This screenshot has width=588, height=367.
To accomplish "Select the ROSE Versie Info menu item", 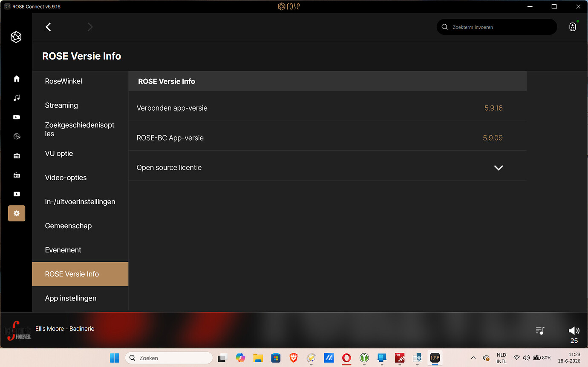I will pyautogui.click(x=80, y=274).
